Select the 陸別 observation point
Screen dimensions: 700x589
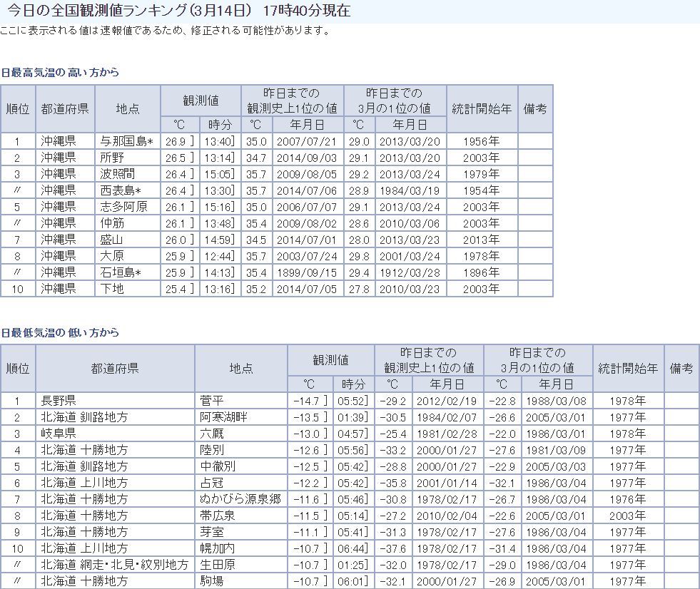click(x=212, y=450)
